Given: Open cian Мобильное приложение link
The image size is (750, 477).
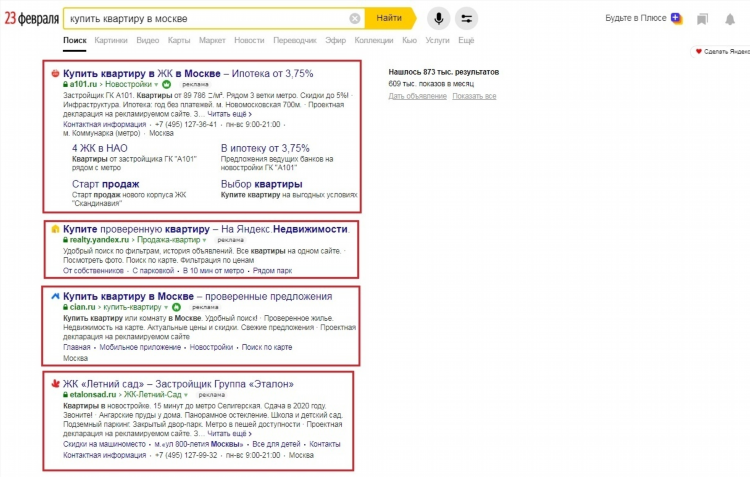Looking at the screenshot, I should click(140, 347).
